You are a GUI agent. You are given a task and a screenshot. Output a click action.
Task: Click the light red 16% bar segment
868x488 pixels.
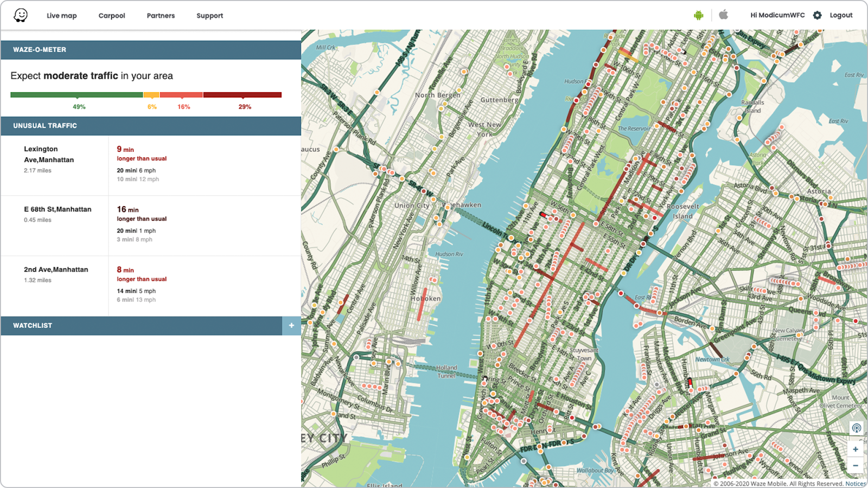[181, 95]
